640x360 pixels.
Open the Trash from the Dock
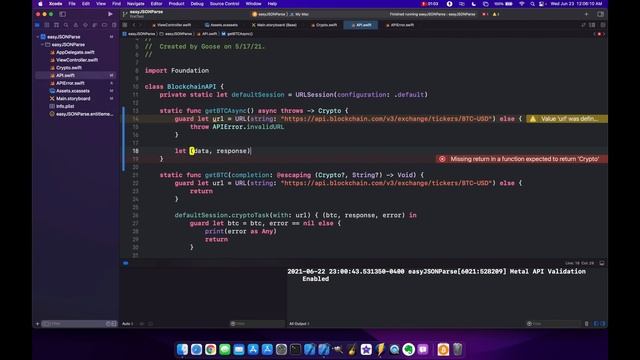click(x=458, y=349)
